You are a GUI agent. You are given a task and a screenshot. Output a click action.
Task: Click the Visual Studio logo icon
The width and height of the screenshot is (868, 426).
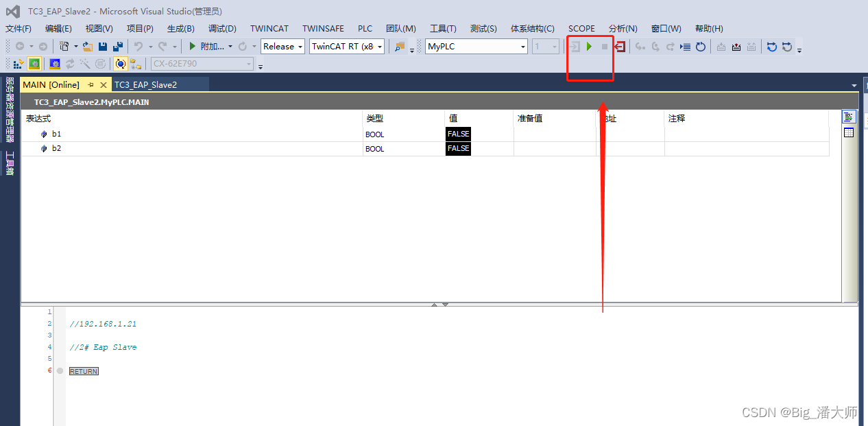tap(13, 11)
